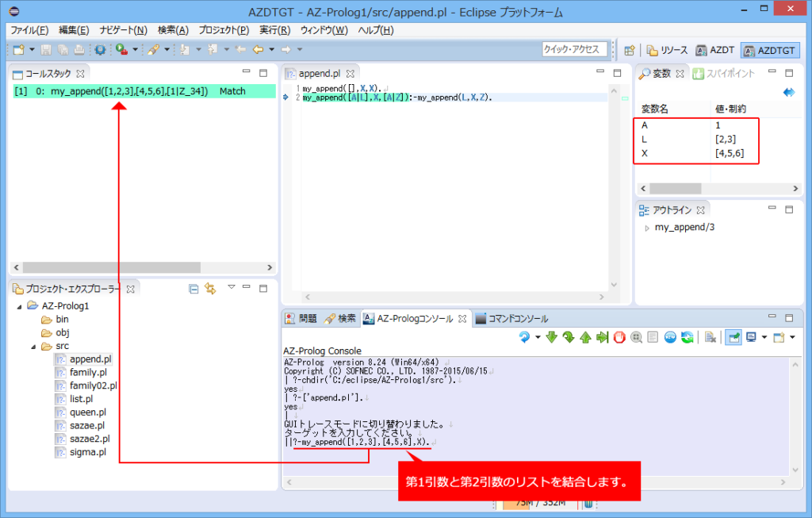
Task: Click the Print icon in the main toolbar
Action: click(79, 50)
